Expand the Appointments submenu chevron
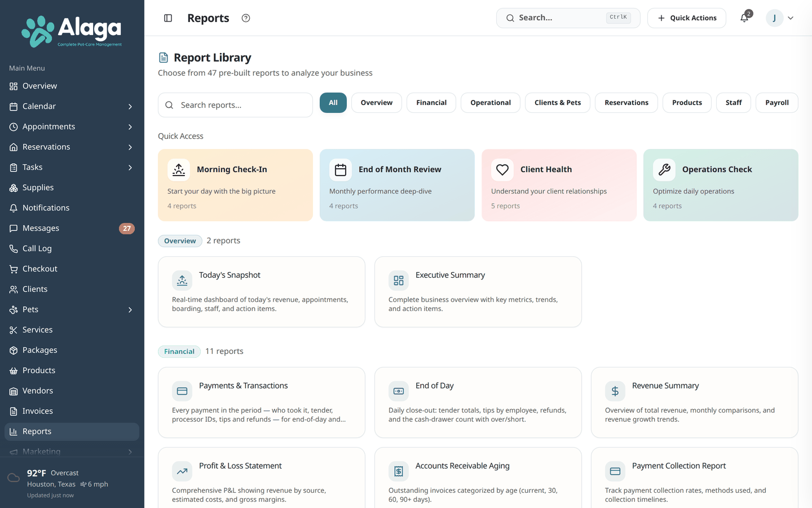812x508 pixels. point(130,127)
